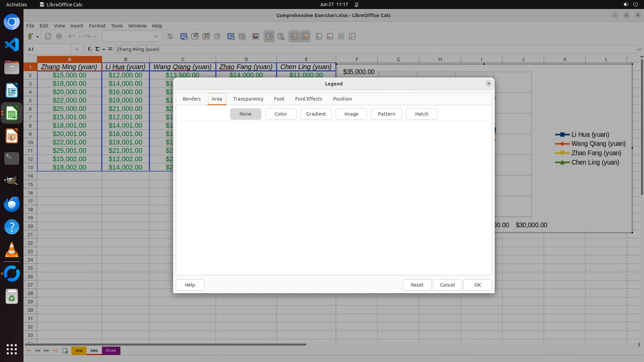This screenshot has height=362, width=644.
Task: Click the Vertical Grids toolbar icon
Action: [305, 36]
